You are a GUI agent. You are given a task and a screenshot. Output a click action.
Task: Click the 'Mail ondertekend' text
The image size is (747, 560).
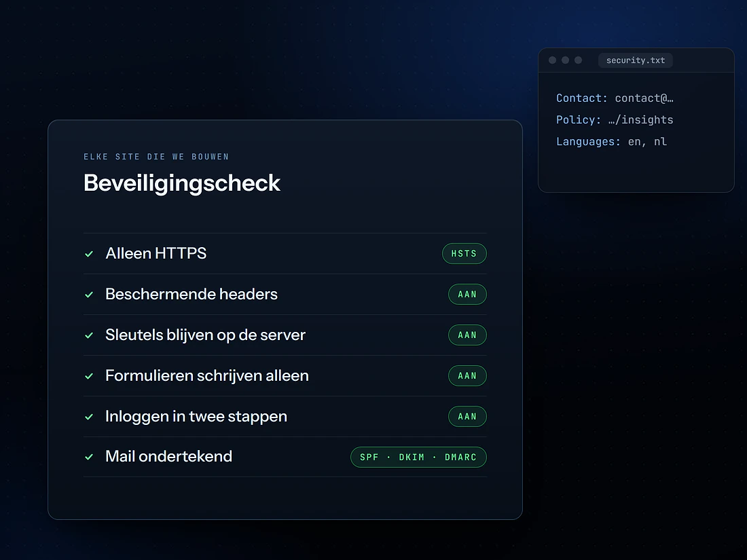point(168,456)
